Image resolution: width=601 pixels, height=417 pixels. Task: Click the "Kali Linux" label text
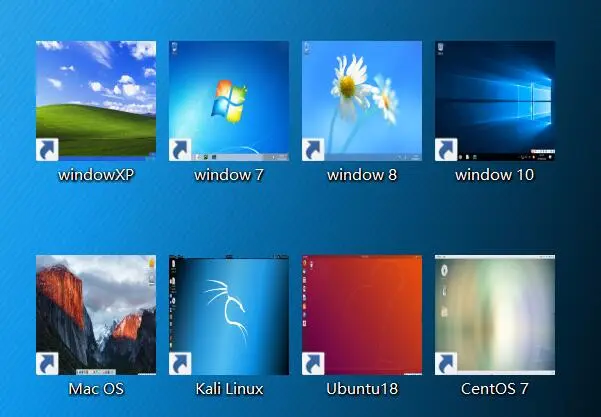pos(229,389)
